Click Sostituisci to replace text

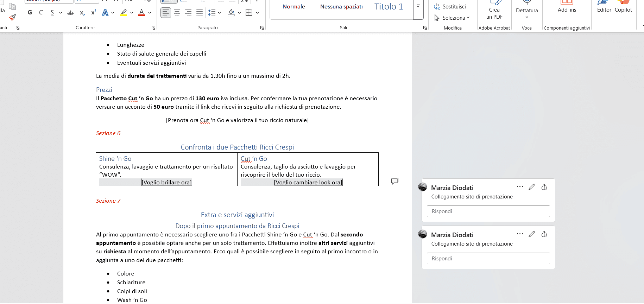pyautogui.click(x=450, y=7)
